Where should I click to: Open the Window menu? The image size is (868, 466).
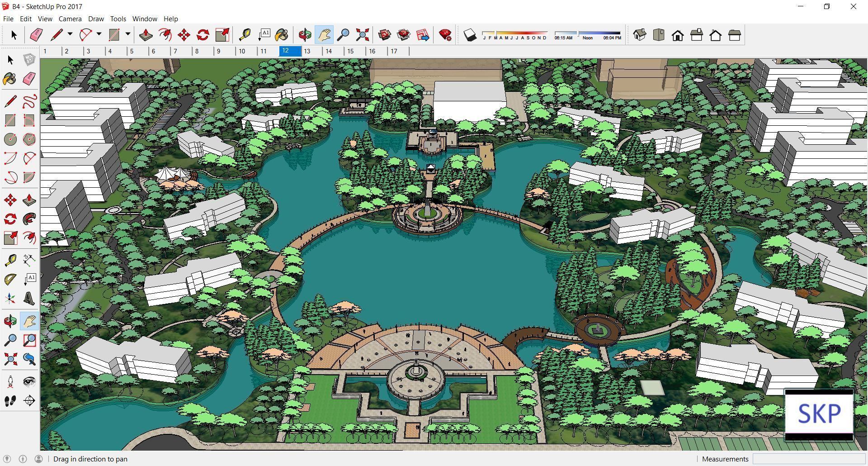(x=145, y=19)
